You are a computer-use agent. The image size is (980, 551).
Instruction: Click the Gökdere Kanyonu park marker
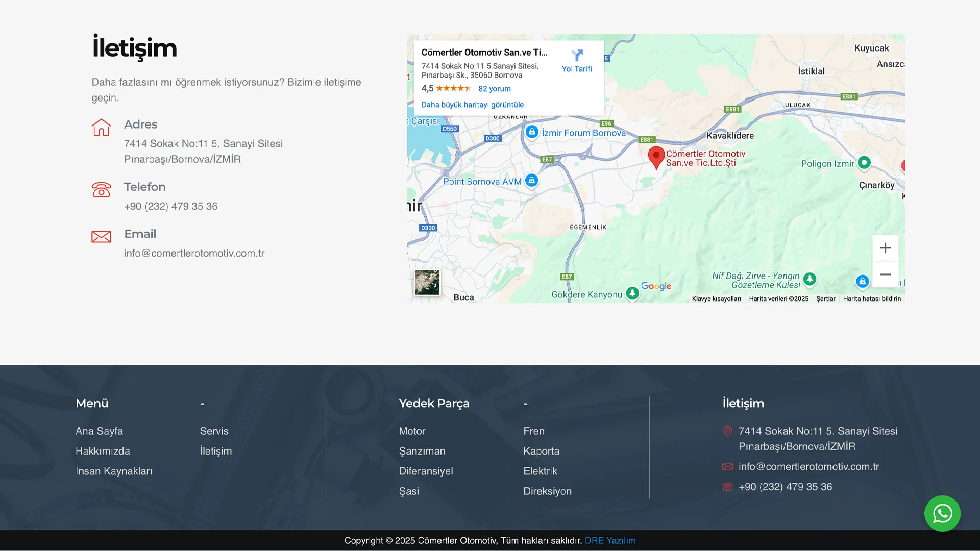tap(632, 293)
